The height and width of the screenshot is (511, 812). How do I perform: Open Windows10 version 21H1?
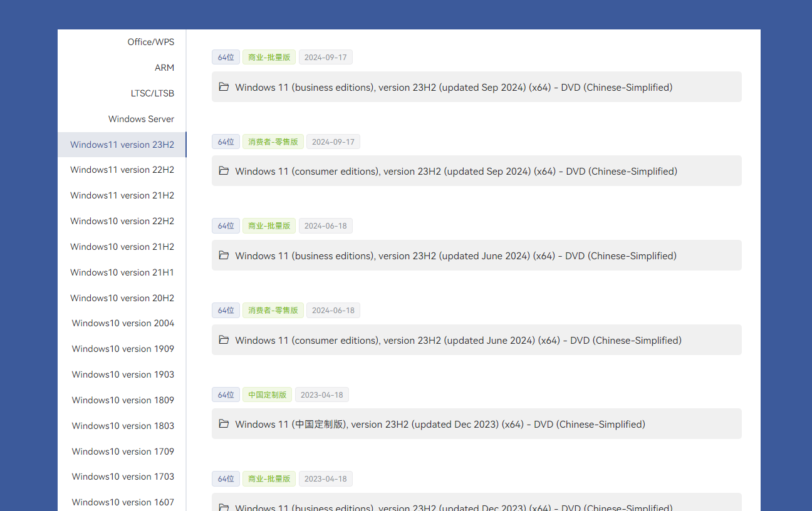pos(122,272)
